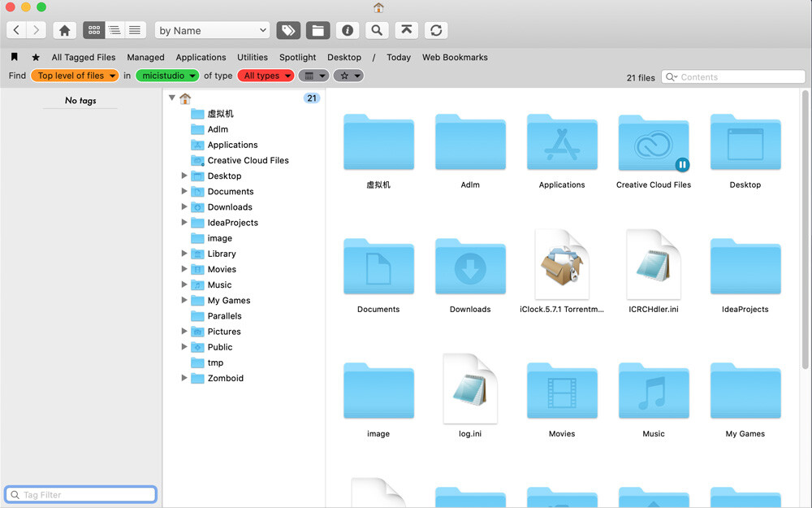Switch to plain list view

[135, 30]
